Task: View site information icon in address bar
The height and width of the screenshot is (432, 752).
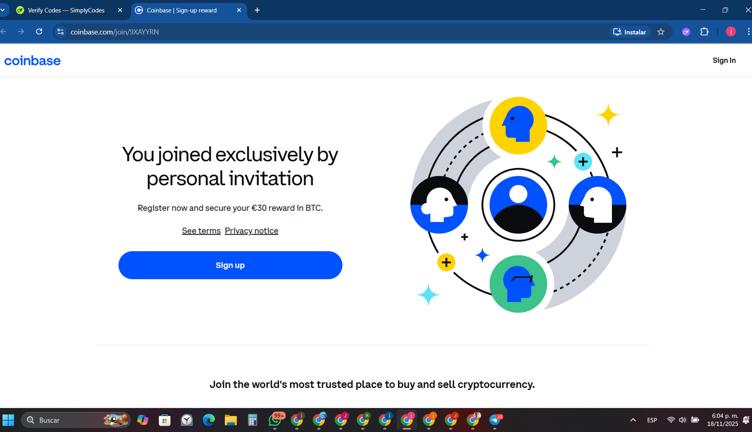Action: point(60,32)
